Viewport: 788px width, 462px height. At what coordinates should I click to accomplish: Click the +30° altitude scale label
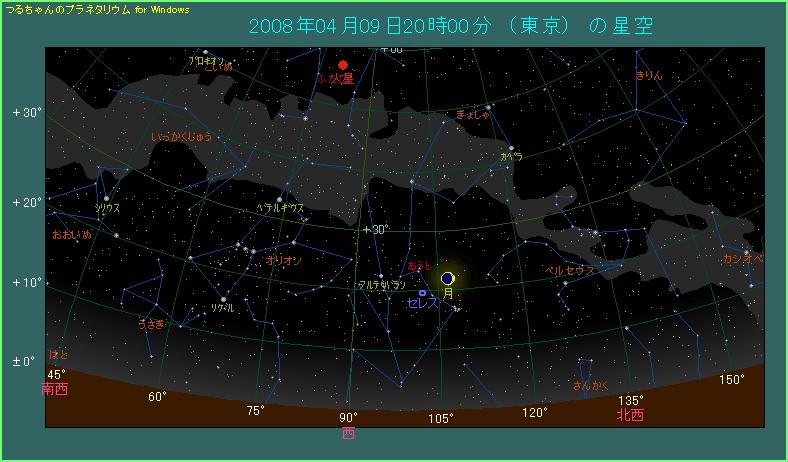(x=27, y=113)
